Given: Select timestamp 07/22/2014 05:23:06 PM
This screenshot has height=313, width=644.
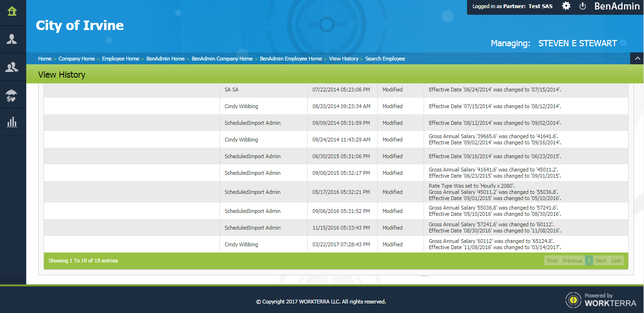Looking at the screenshot, I should (341, 90).
